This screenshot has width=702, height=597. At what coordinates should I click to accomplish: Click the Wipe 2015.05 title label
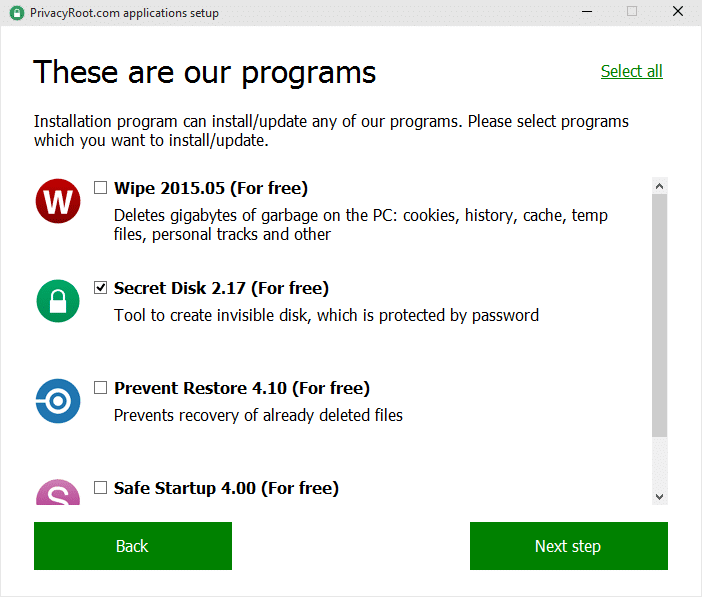(x=211, y=188)
